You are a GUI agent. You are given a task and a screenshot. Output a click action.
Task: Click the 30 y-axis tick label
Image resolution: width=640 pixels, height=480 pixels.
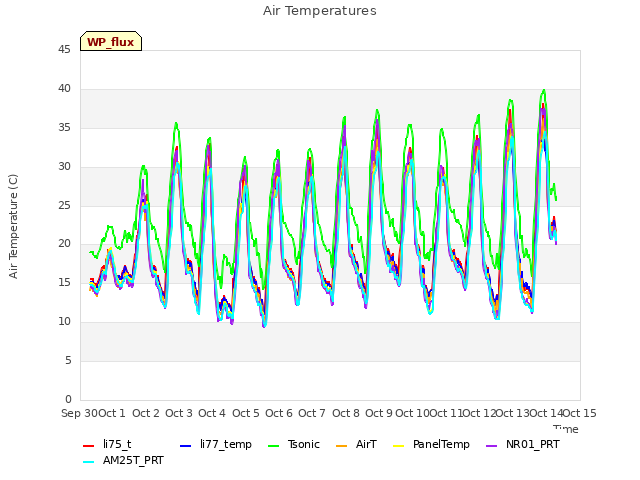click(64, 167)
